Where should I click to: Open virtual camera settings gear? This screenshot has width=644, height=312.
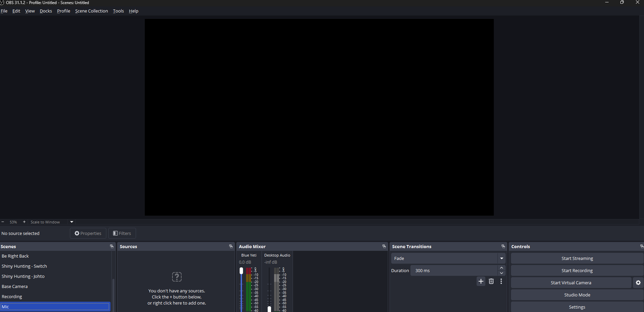638,282
